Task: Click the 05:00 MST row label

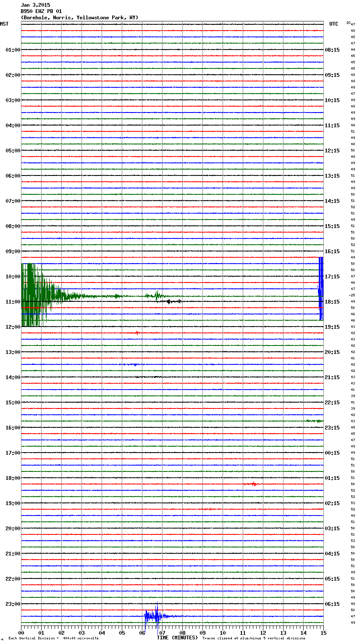Action: pyautogui.click(x=13, y=151)
